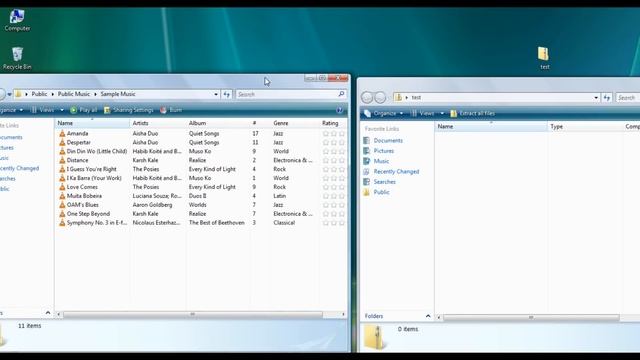Select the Amanda track icon
This screenshot has height=360, width=640.
pos(62,133)
